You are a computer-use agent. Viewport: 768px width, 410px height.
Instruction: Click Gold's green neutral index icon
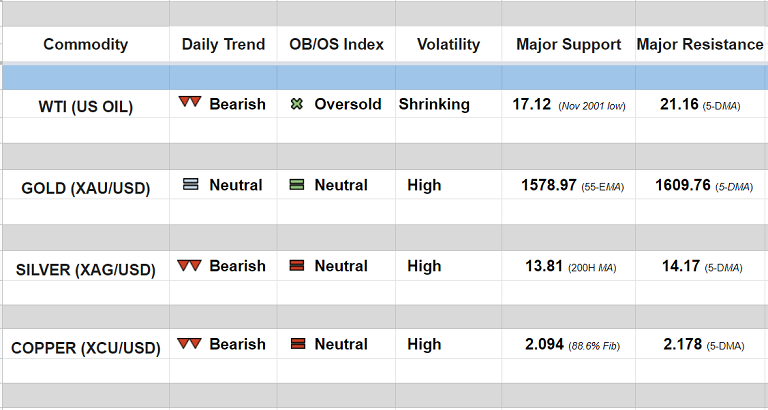coord(296,185)
